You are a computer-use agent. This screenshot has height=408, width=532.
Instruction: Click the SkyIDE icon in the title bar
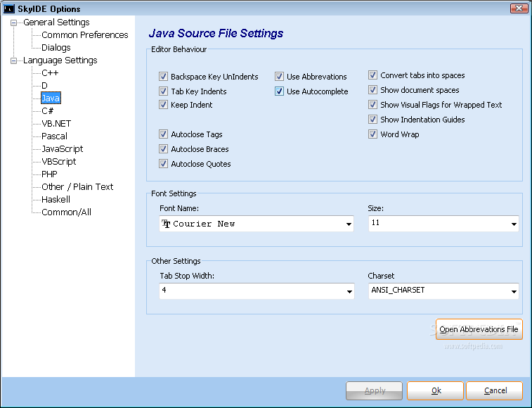pos(9,8)
